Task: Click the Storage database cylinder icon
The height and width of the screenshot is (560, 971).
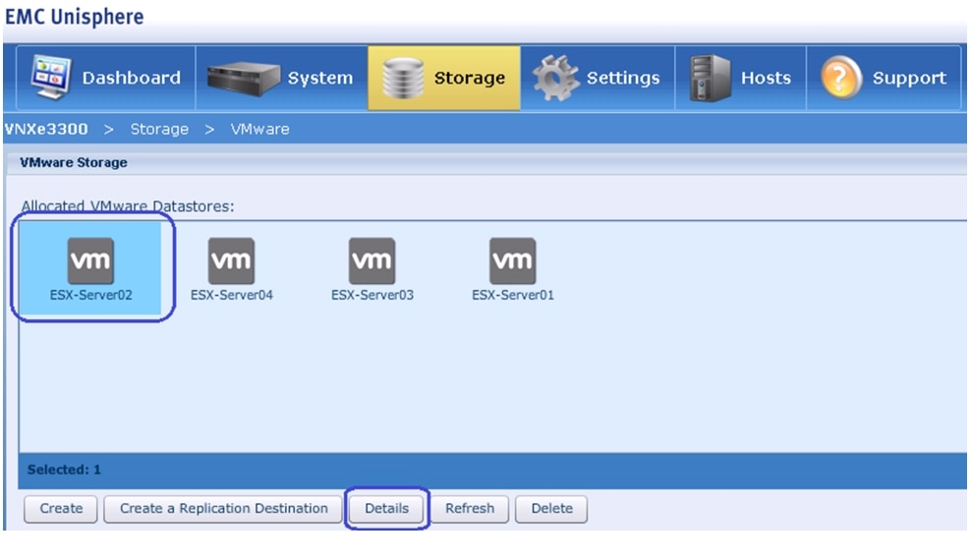Action: click(403, 79)
